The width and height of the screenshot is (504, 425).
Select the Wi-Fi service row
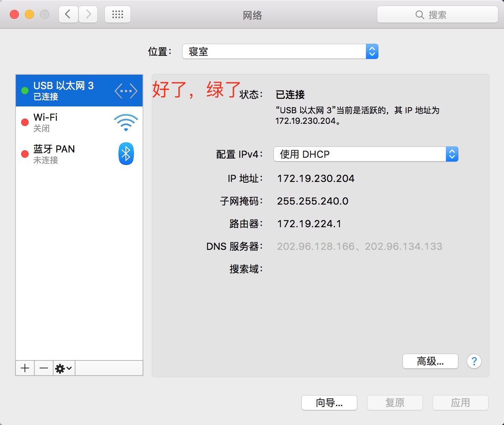pos(79,122)
